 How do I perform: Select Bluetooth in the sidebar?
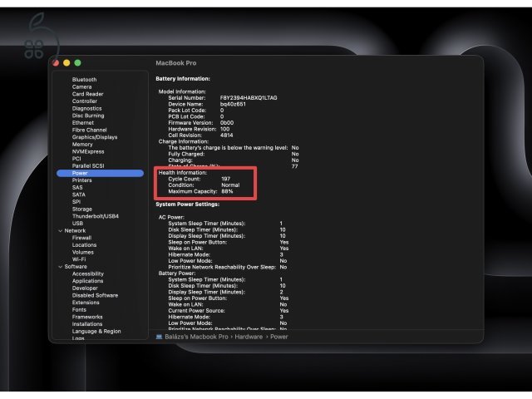point(84,80)
